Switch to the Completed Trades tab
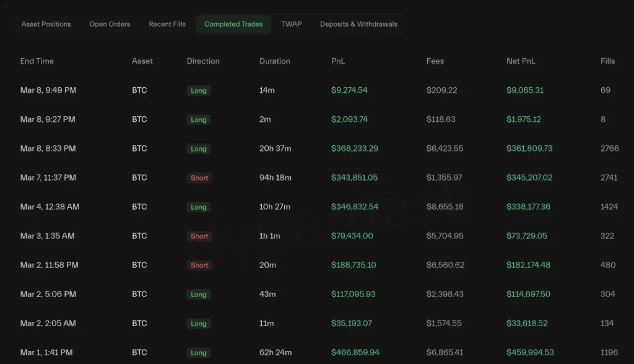634x364 pixels. [x=233, y=24]
